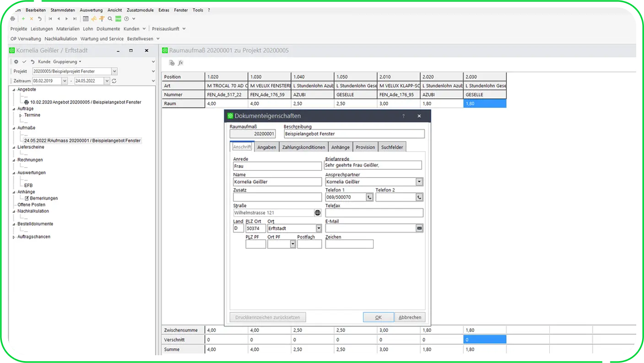Open the Ansprechpartner dropdown arrow

coord(419,182)
